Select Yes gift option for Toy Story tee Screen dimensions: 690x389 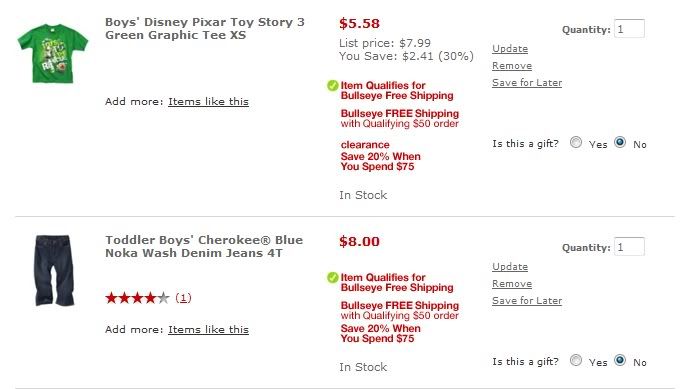click(576, 142)
